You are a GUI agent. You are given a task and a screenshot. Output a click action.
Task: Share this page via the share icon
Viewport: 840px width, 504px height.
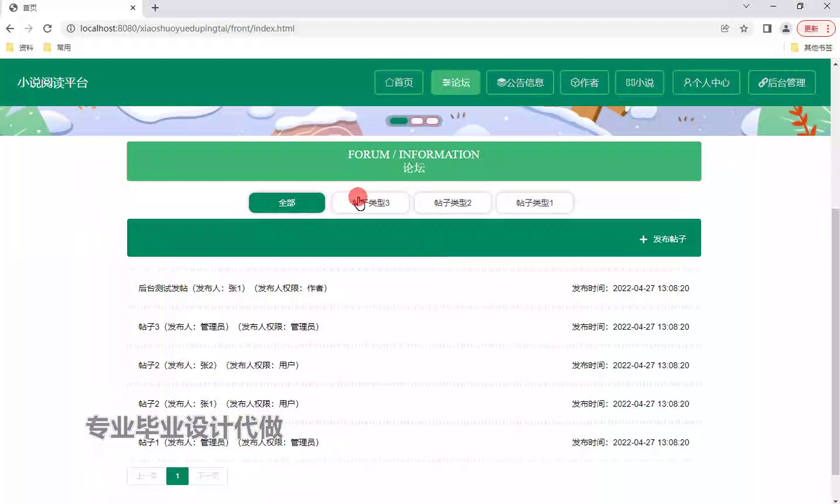click(x=725, y=28)
